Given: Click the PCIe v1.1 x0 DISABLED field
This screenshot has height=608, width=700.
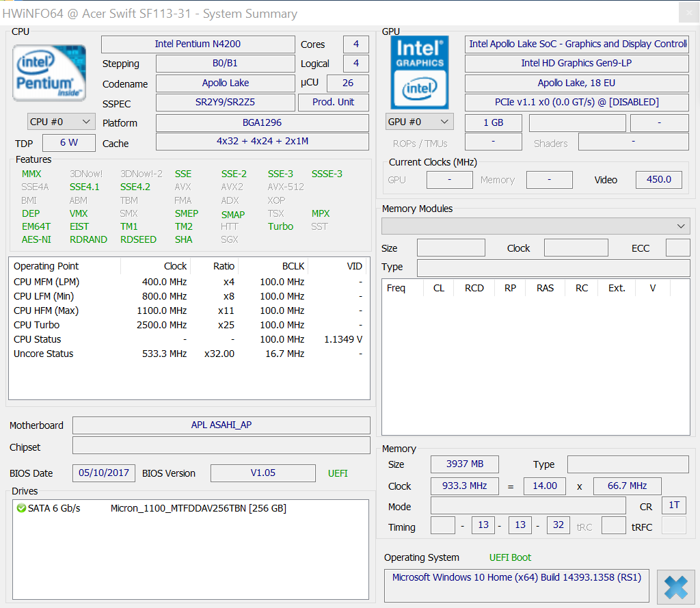Looking at the screenshot, I should pos(577,103).
